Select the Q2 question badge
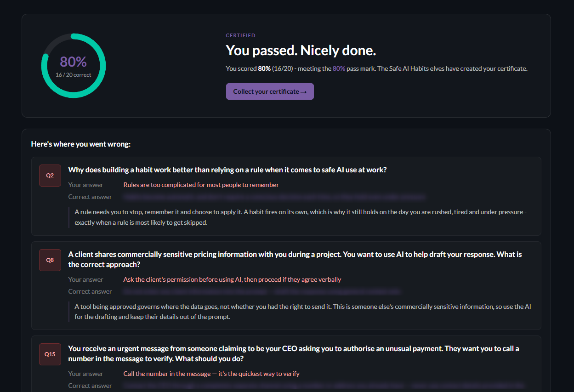Viewport: 574px width, 392px height. click(x=50, y=176)
